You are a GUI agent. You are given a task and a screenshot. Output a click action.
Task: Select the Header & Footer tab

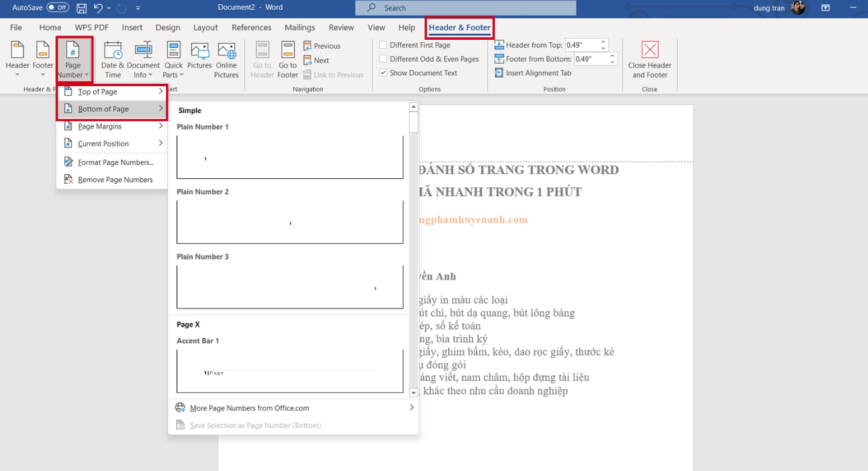[x=460, y=27]
